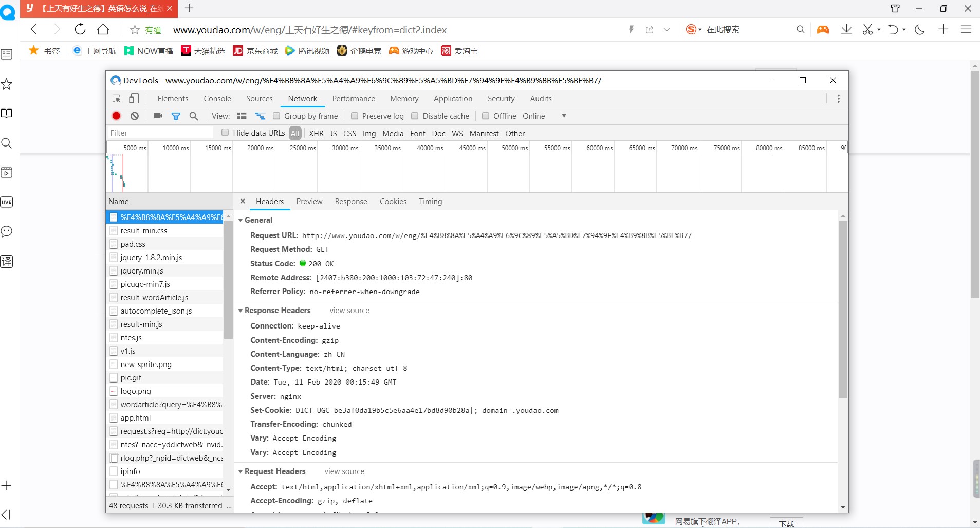Collapse the Response Headers section
980x528 pixels.
tap(241, 311)
